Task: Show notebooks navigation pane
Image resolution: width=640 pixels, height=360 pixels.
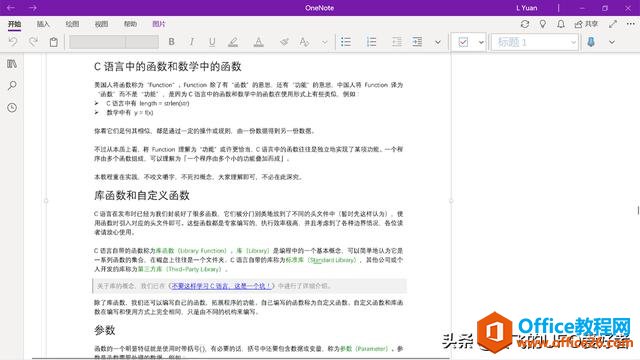Action: (12, 64)
